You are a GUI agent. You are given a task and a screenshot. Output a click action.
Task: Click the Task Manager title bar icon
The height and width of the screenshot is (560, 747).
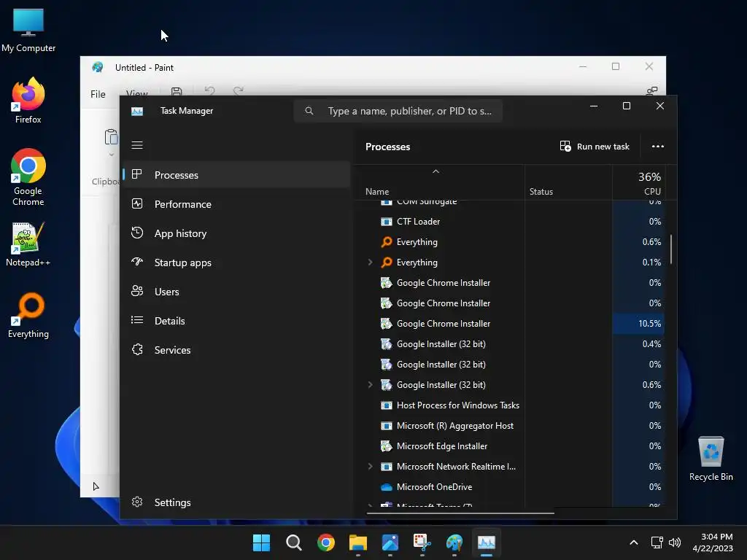pyautogui.click(x=137, y=111)
